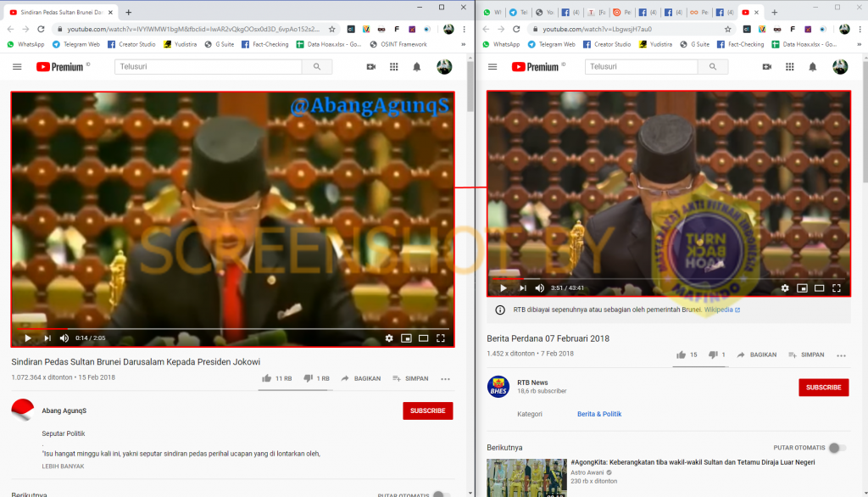Go fullscreen in right window player

[837, 288]
